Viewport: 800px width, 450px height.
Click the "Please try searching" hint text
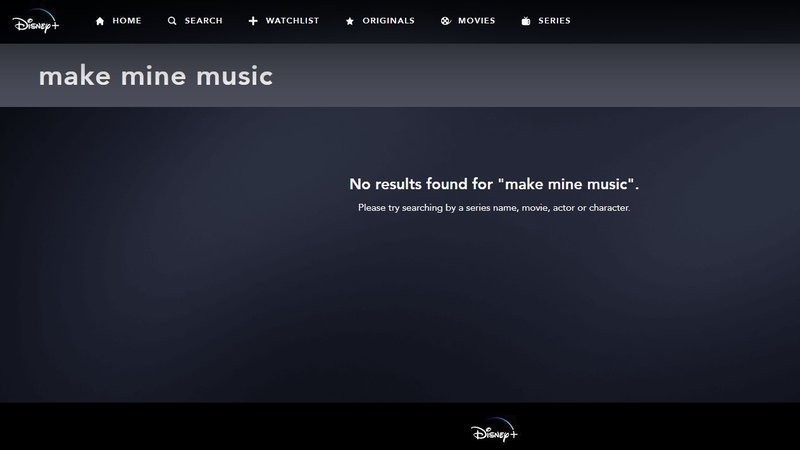494,208
